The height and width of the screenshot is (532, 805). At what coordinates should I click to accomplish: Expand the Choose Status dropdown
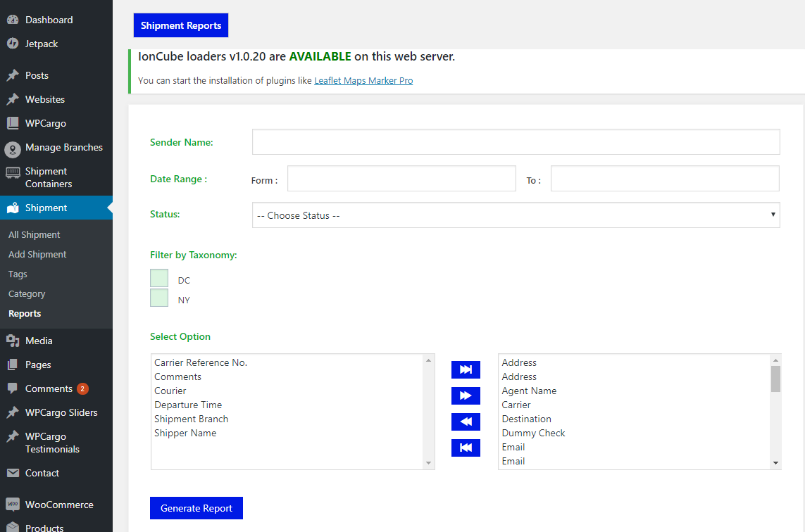point(516,215)
